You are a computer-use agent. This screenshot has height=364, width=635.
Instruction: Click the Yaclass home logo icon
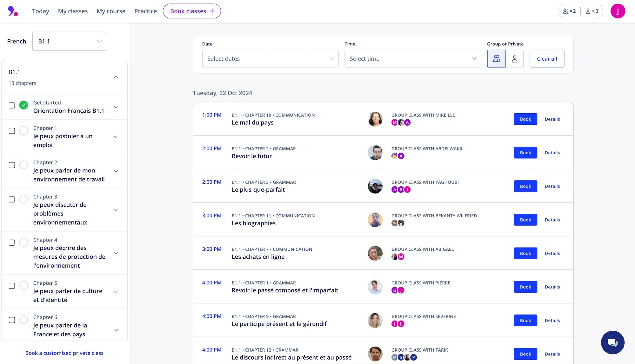12,11
